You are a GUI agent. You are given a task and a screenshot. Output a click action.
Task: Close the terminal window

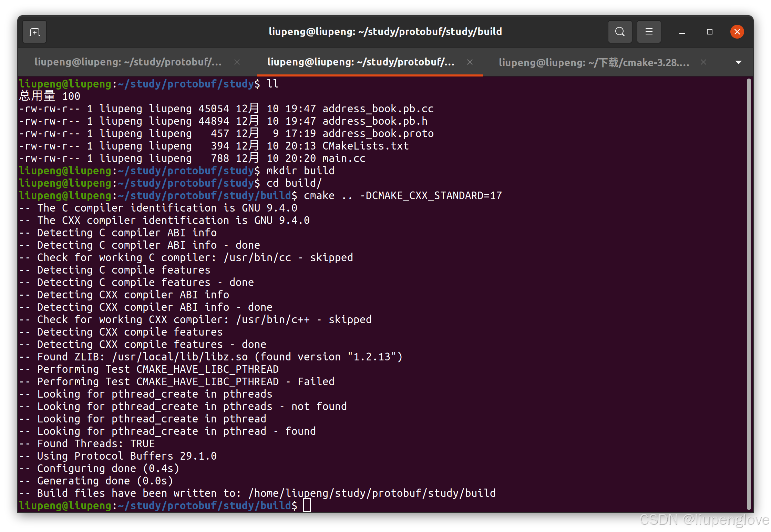coord(737,32)
